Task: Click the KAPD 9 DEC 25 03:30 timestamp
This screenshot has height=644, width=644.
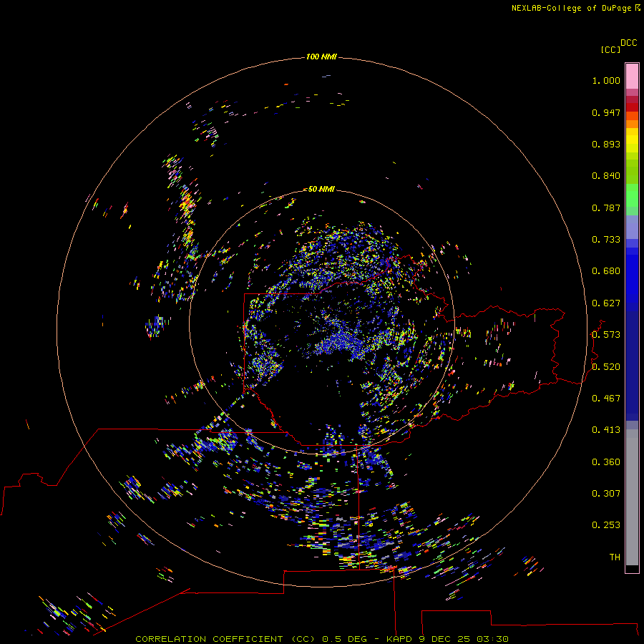Action: tap(447, 638)
